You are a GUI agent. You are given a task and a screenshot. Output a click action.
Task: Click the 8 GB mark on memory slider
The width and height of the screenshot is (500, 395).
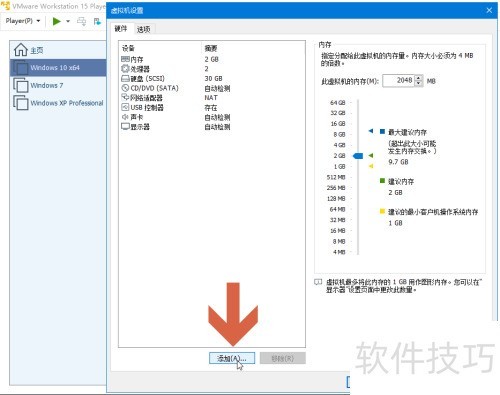[x=339, y=134]
